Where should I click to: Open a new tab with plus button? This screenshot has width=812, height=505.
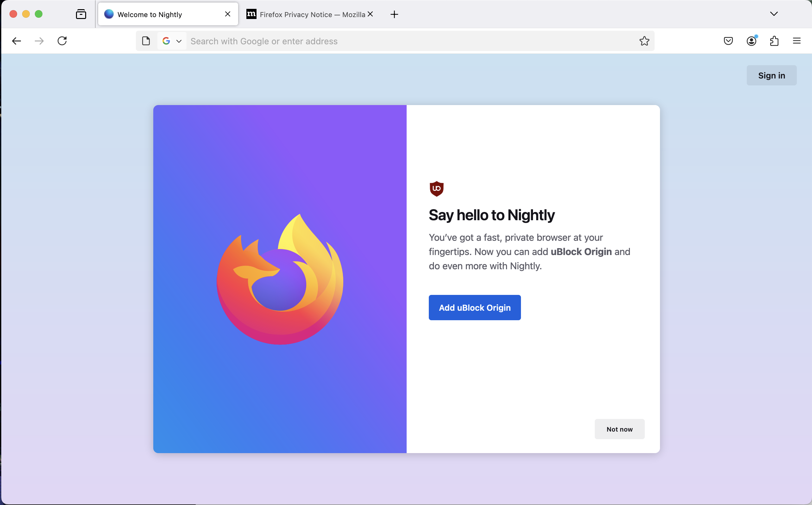point(394,14)
